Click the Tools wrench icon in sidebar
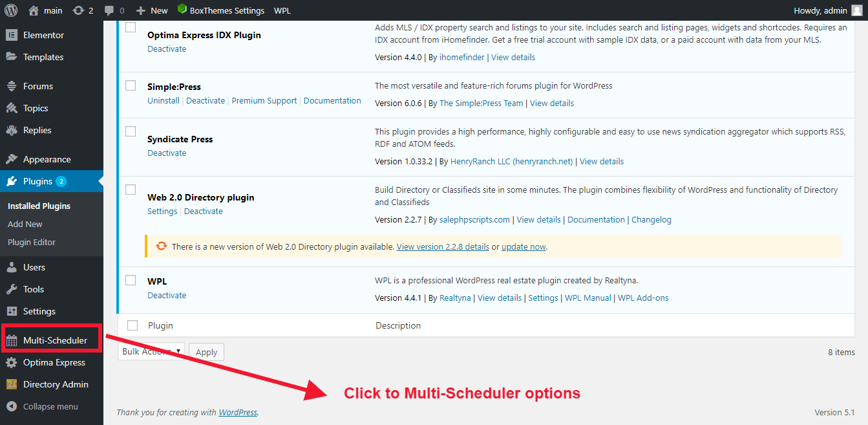Viewport: 868px width, 425px height. pos(12,289)
